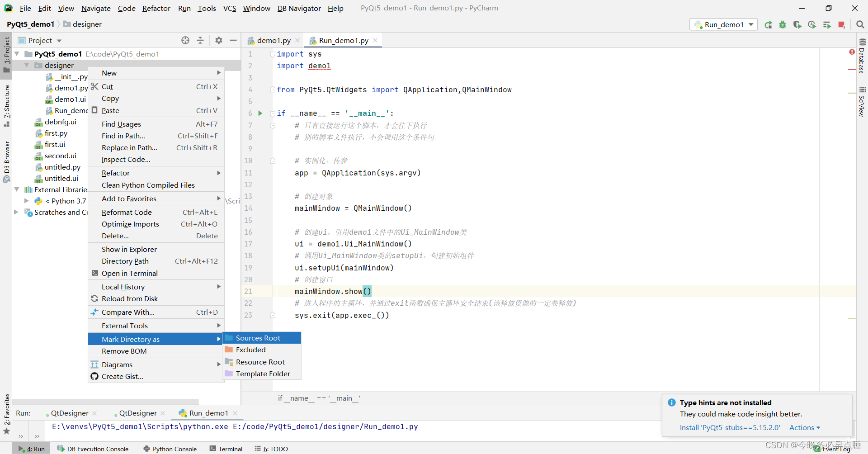The height and width of the screenshot is (454, 868).
Task: Open the DB Navigator menu
Action: (299, 8)
